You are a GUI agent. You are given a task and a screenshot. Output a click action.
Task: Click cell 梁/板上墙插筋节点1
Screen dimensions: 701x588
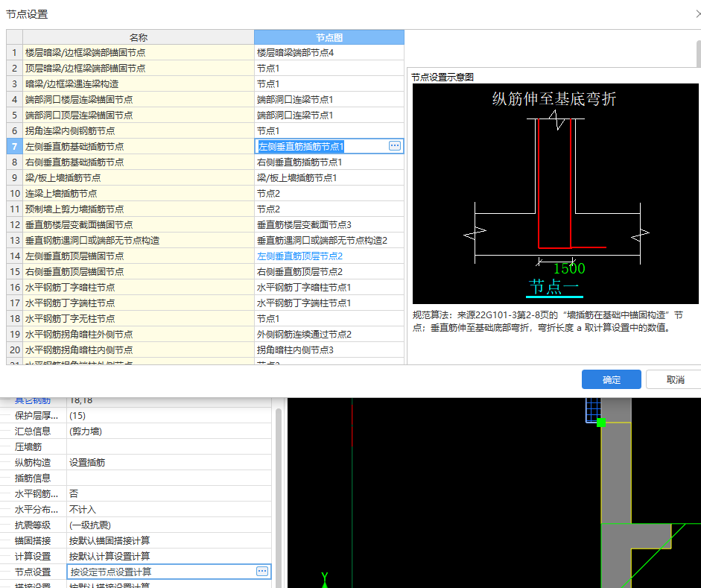click(x=329, y=178)
